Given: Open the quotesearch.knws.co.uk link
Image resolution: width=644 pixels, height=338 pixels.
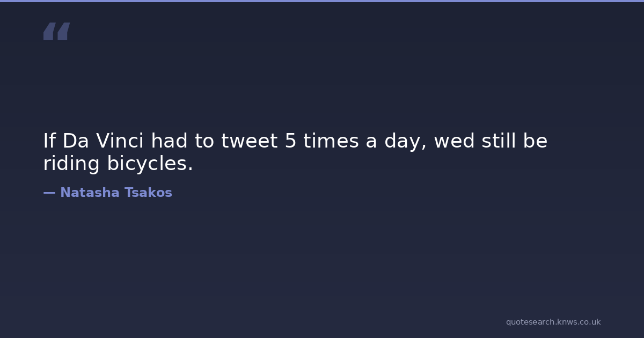Looking at the screenshot, I should [x=553, y=322].
